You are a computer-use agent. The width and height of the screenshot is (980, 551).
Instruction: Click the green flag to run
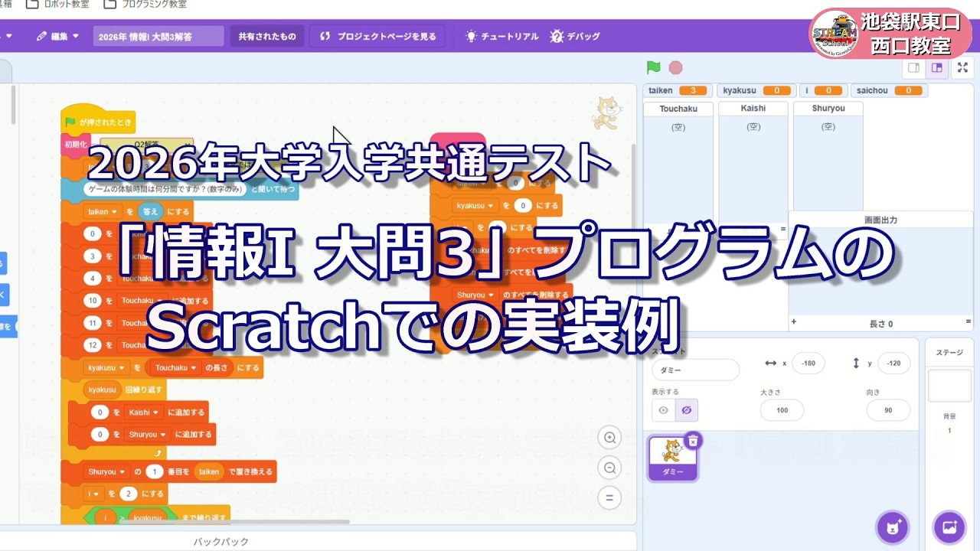(653, 67)
